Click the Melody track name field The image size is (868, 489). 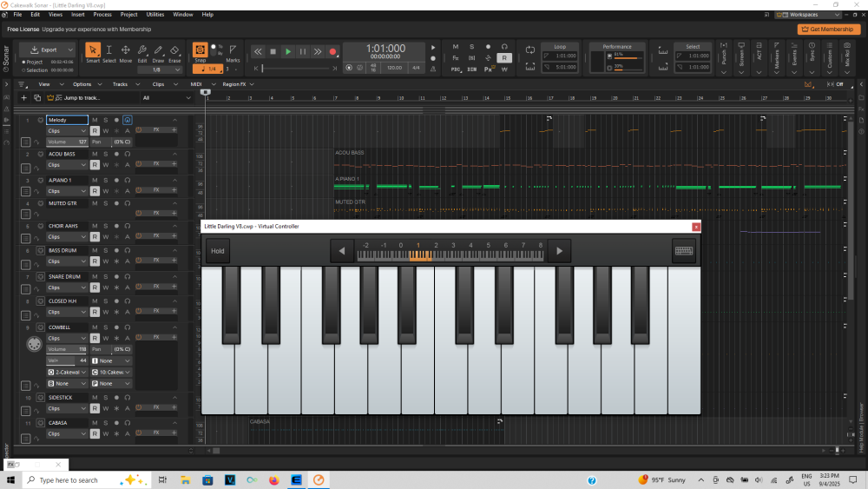pos(67,120)
